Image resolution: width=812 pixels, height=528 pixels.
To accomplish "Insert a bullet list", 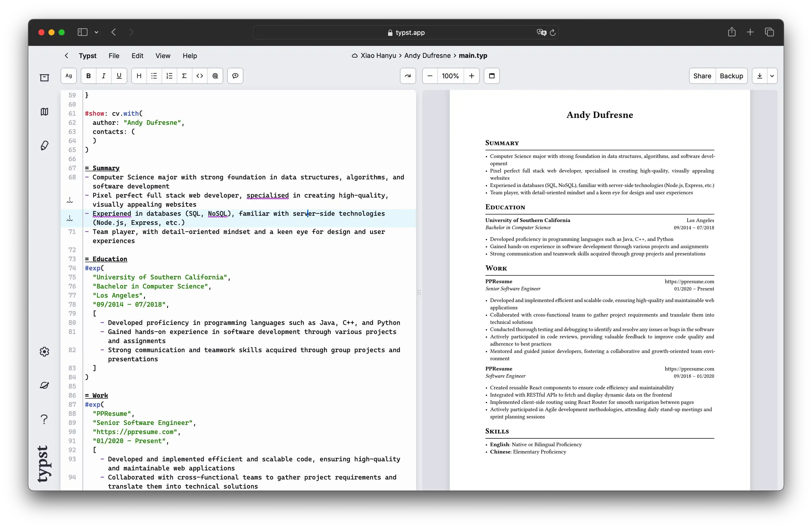I will (154, 76).
